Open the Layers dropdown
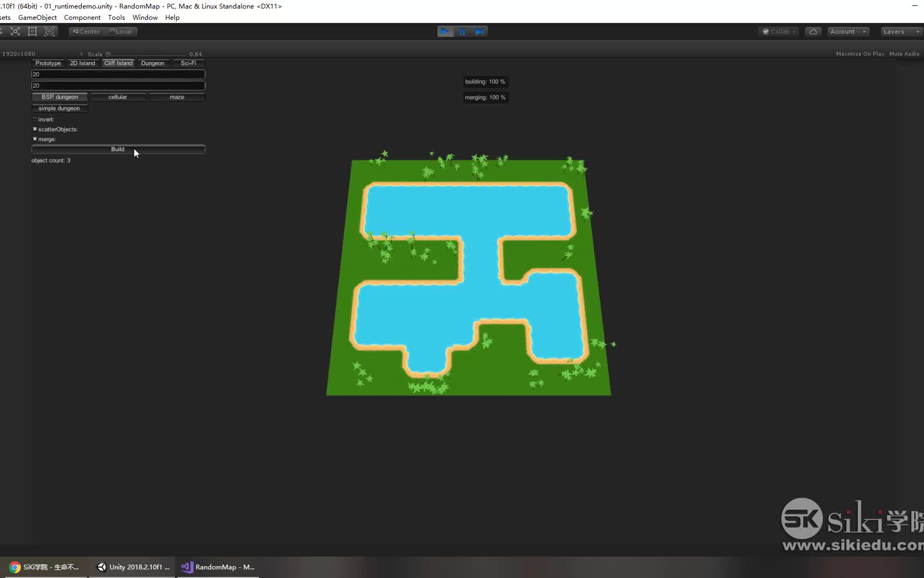This screenshot has width=924, height=578. [x=900, y=32]
